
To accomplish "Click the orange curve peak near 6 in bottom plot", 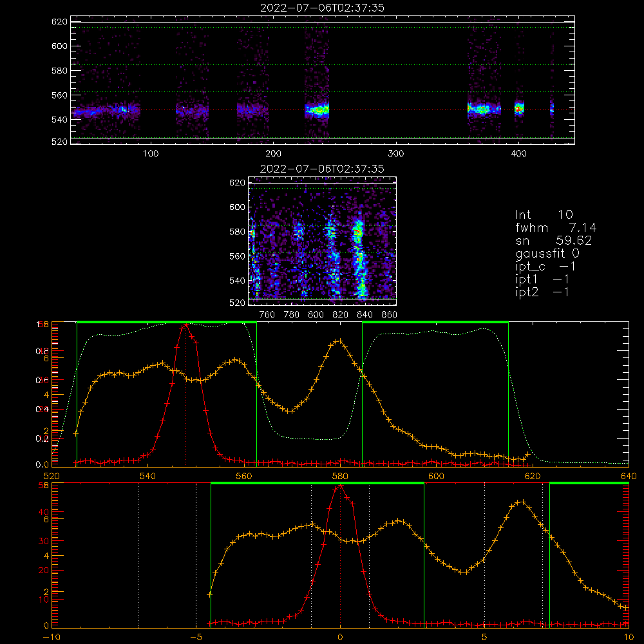I will (522, 502).
